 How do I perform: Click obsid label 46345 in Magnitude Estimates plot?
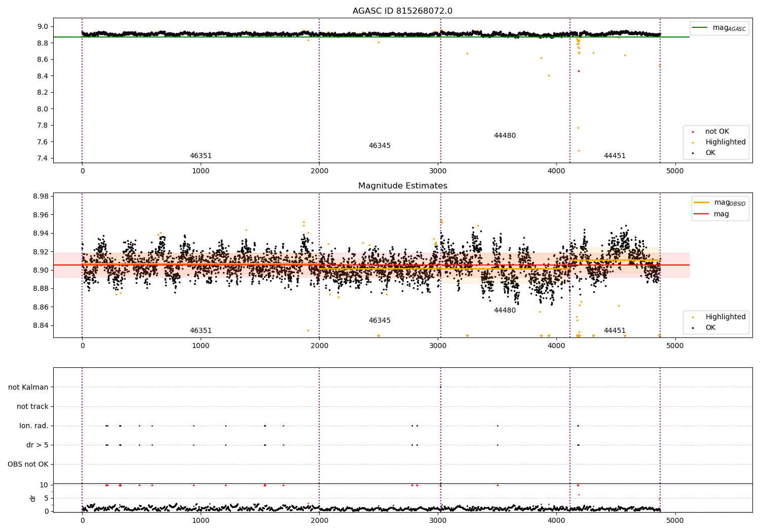click(379, 321)
